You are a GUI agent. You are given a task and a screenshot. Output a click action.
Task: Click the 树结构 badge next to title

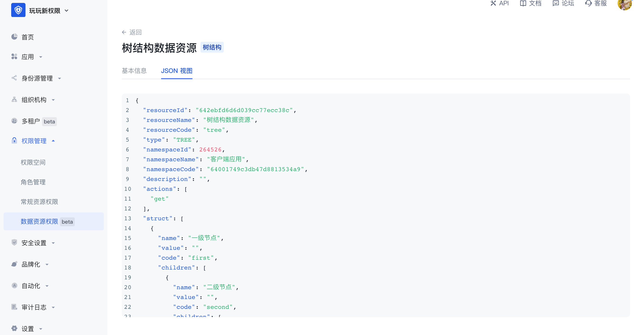click(x=212, y=47)
